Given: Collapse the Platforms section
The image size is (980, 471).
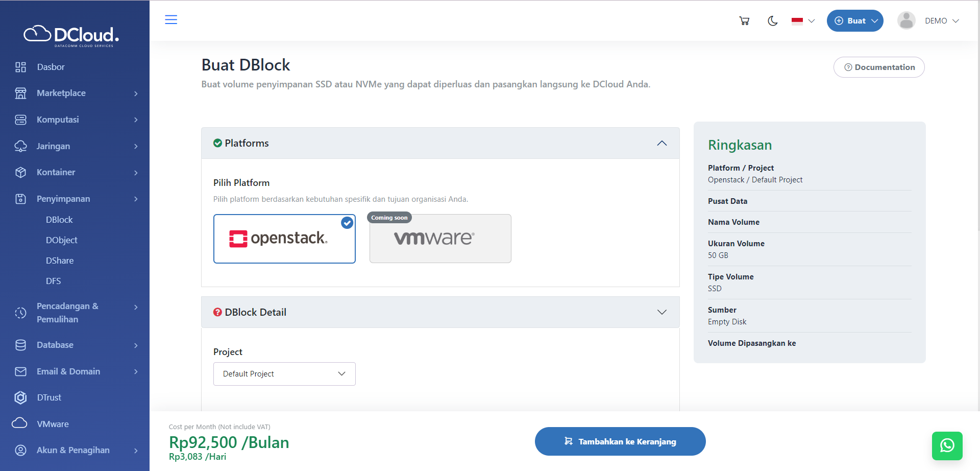Looking at the screenshot, I should 662,143.
